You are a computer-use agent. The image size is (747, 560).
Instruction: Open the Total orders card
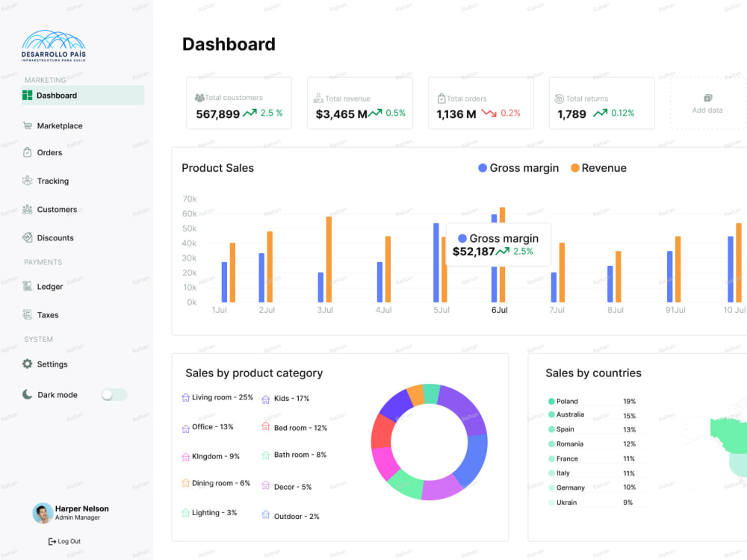coord(481,103)
